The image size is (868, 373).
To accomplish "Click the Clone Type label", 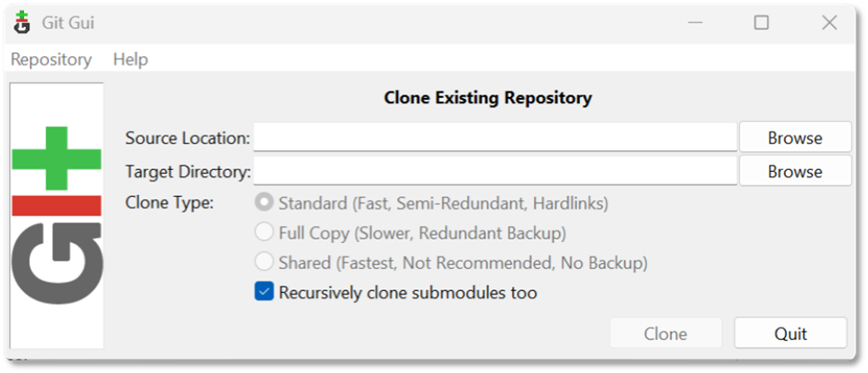I will tap(169, 203).
